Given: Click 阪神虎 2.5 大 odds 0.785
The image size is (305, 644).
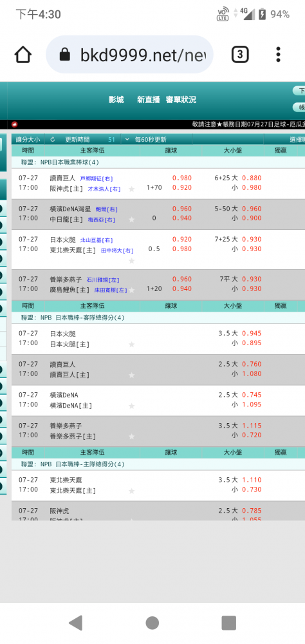Looking at the screenshot, I should (x=252, y=511).
